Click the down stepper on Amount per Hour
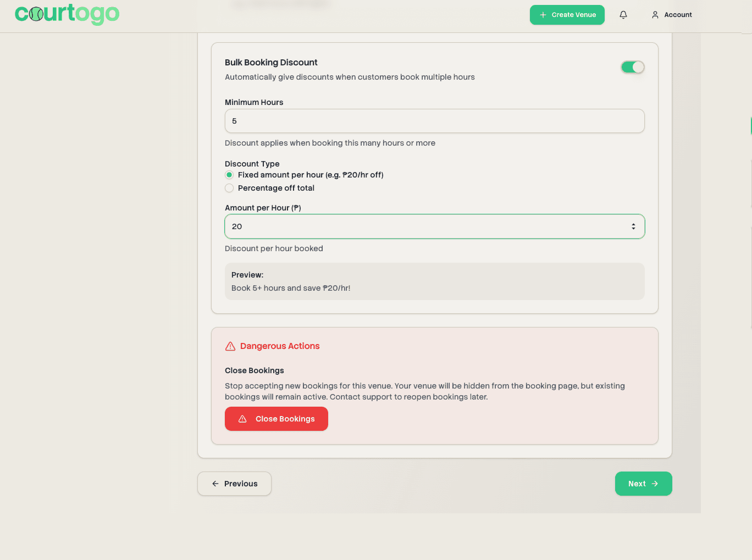Image resolution: width=752 pixels, height=560 pixels. [634, 229]
